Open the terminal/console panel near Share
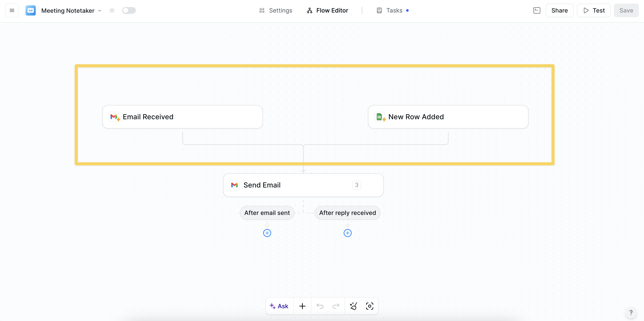The image size is (644, 321). (537, 10)
